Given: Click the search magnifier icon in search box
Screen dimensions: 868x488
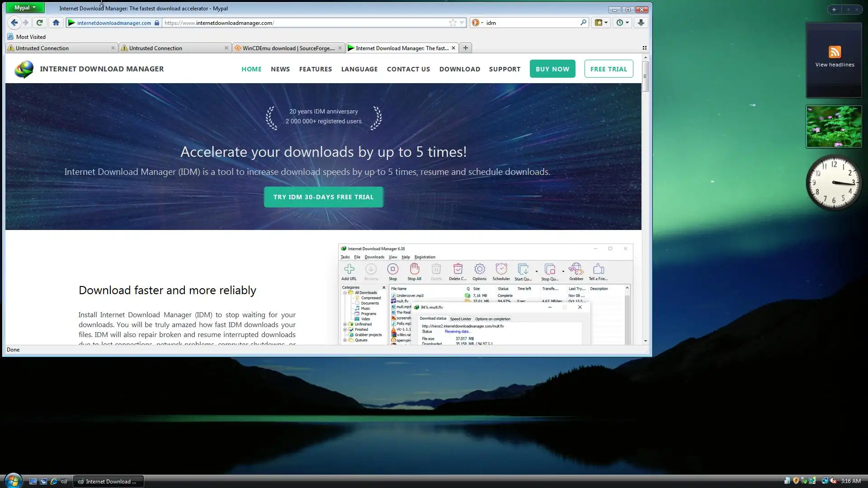Looking at the screenshot, I should [583, 23].
